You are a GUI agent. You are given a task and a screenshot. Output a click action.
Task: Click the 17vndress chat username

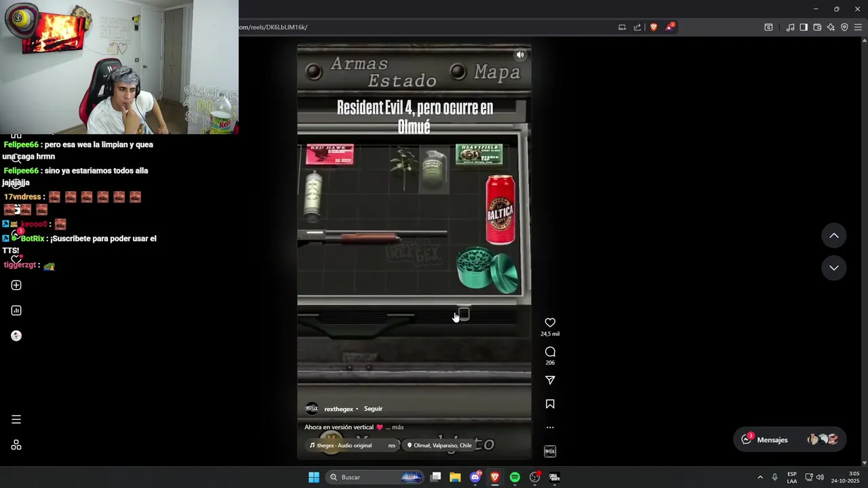point(22,197)
